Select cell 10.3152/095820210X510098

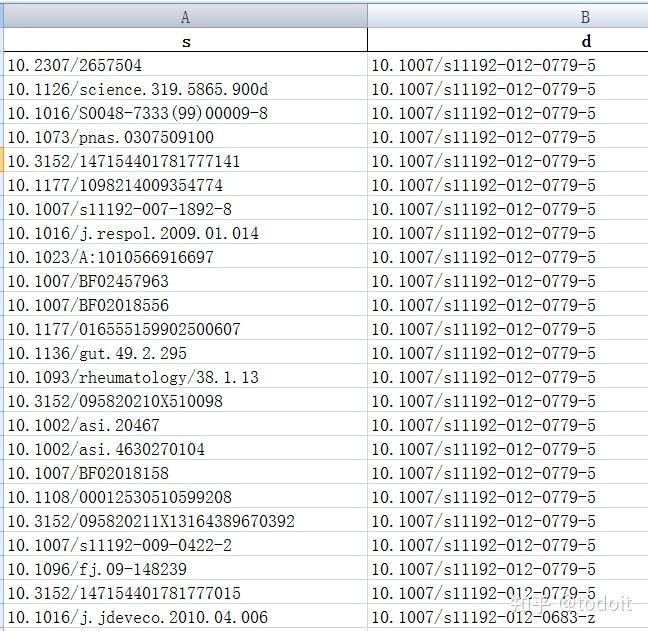[185, 400]
